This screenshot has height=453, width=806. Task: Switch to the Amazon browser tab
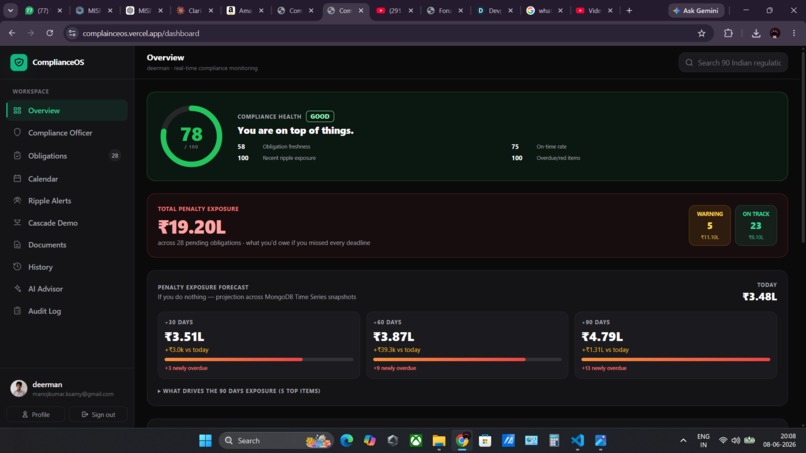tap(245, 10)
